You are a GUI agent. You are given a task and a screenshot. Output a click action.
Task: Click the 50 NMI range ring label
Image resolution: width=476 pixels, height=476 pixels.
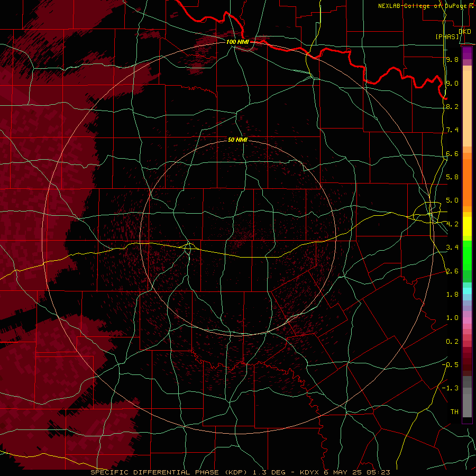237,140
